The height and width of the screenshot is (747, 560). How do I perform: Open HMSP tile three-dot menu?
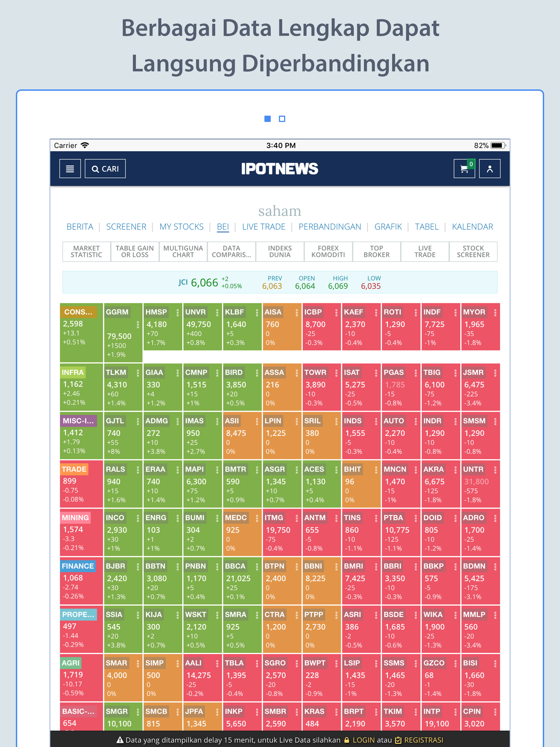coord(177,313)
